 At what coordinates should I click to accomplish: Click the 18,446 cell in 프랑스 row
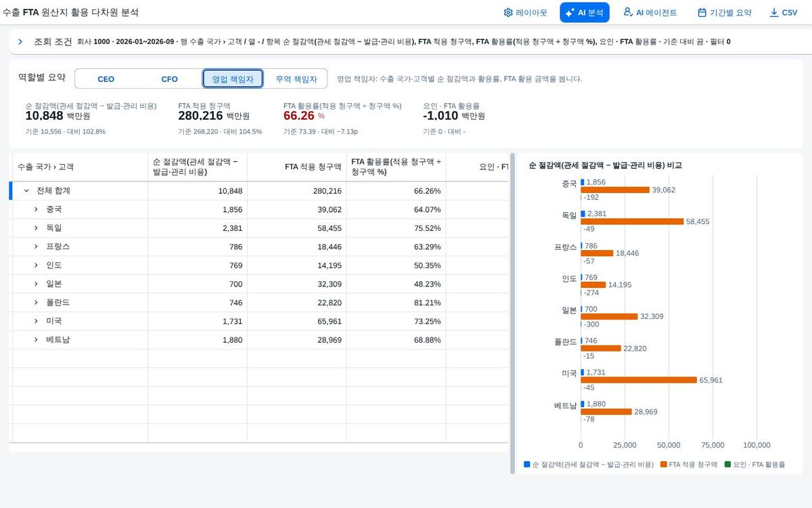(x=296, y=247)
